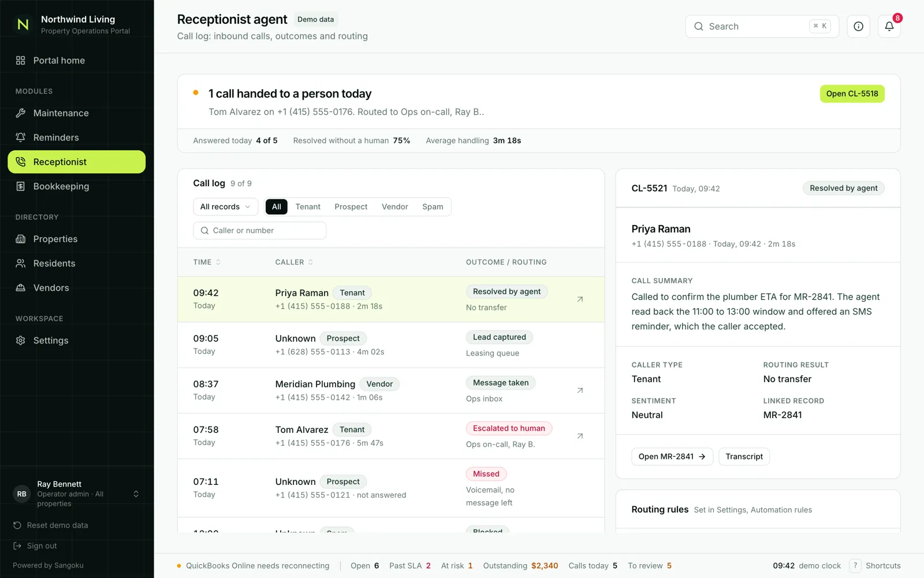924x578 pixels.
Task: Click the Northwind Living logo icon
Action: tap(23, 24)
